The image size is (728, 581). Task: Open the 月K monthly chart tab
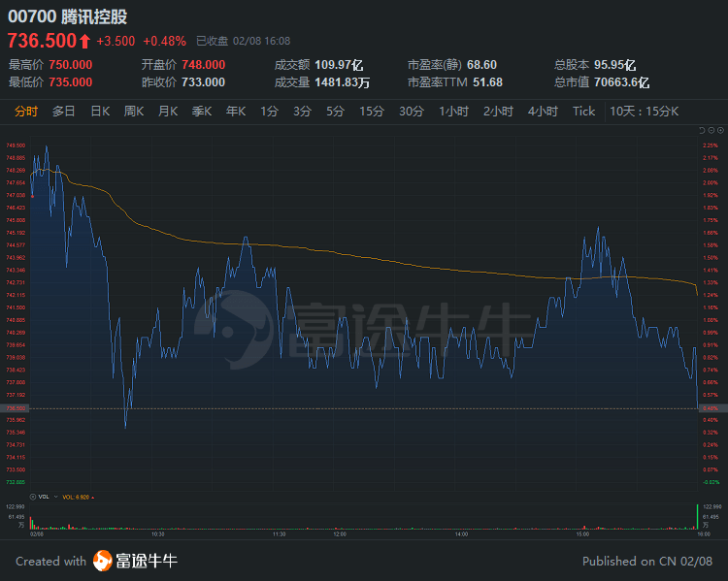[168, 112]
